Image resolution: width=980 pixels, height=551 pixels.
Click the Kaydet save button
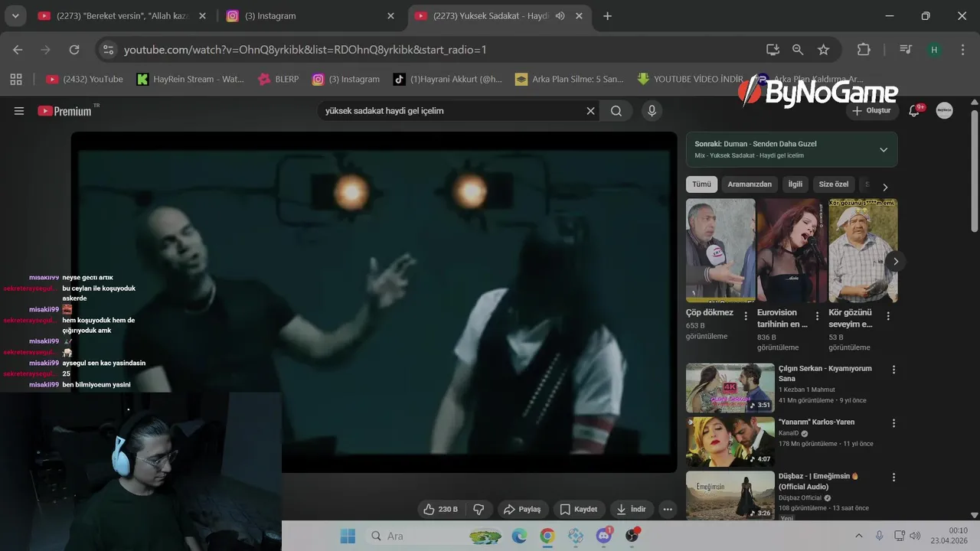(x=579, y=509)
